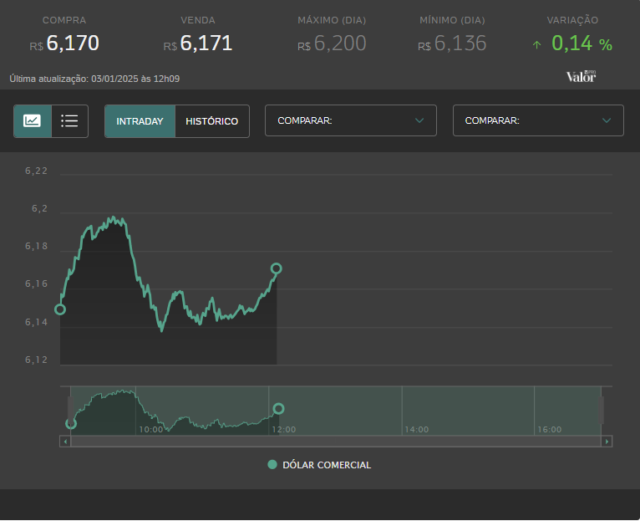Click the green variation up arrow
Image resolution: width=640 pixels, height=521 pixels.
coord(537,45)
